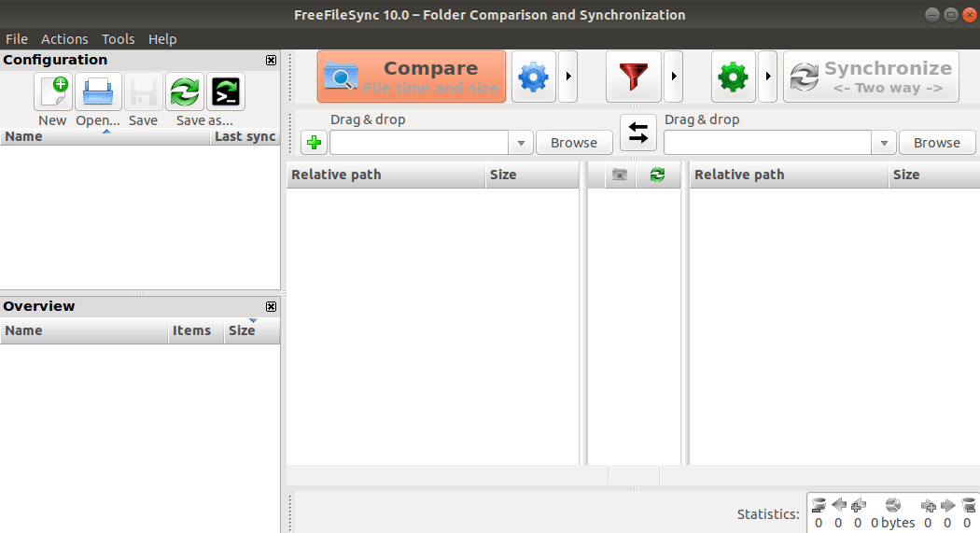Open the Tools menu
This screenshot has height=533, width=980.
tap(119, 39)
